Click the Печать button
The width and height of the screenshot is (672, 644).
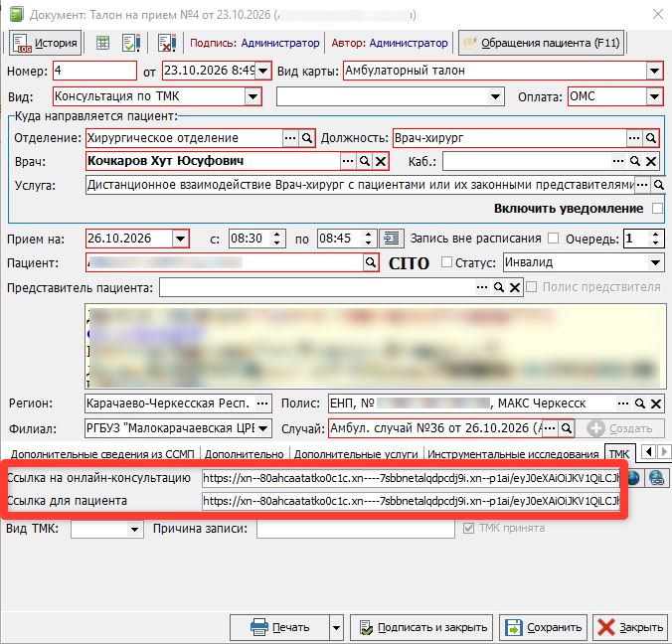[x=280, y=628]
